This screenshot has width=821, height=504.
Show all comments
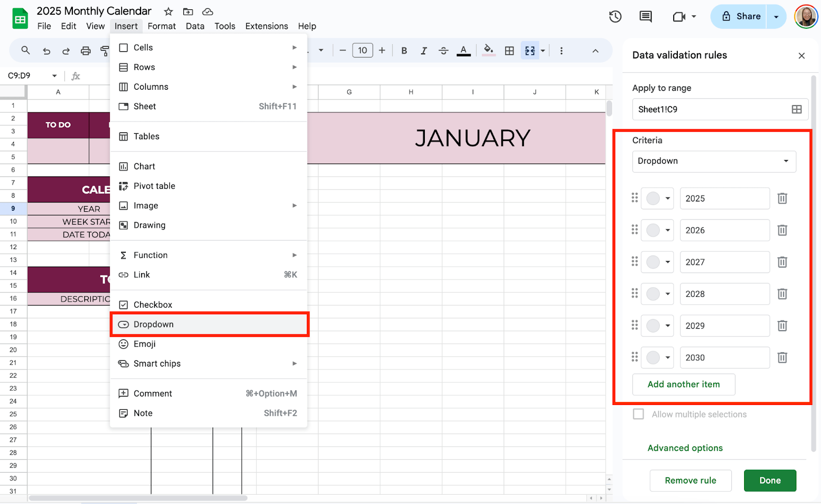[x=644, y=16]
